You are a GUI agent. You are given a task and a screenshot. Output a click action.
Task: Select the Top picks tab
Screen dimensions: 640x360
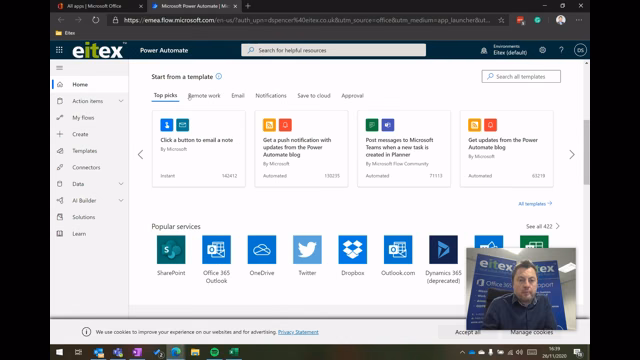(165, 95)
